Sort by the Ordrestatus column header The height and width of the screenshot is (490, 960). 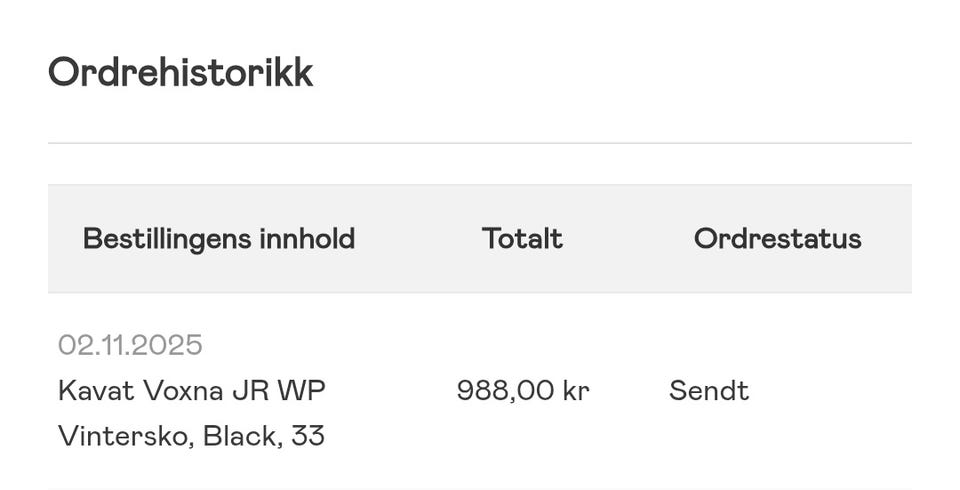point(777,239)
